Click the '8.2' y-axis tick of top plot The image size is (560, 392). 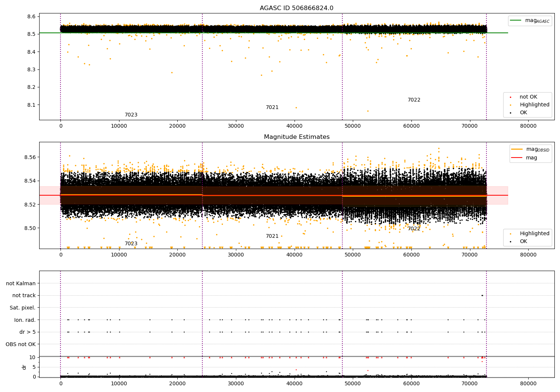tap(31, 87)
